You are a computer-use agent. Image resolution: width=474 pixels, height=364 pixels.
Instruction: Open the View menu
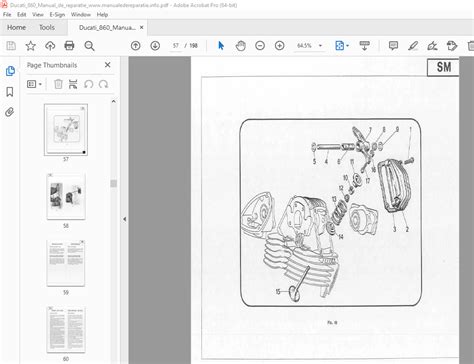pyautogui.click(x=38, y=15)
